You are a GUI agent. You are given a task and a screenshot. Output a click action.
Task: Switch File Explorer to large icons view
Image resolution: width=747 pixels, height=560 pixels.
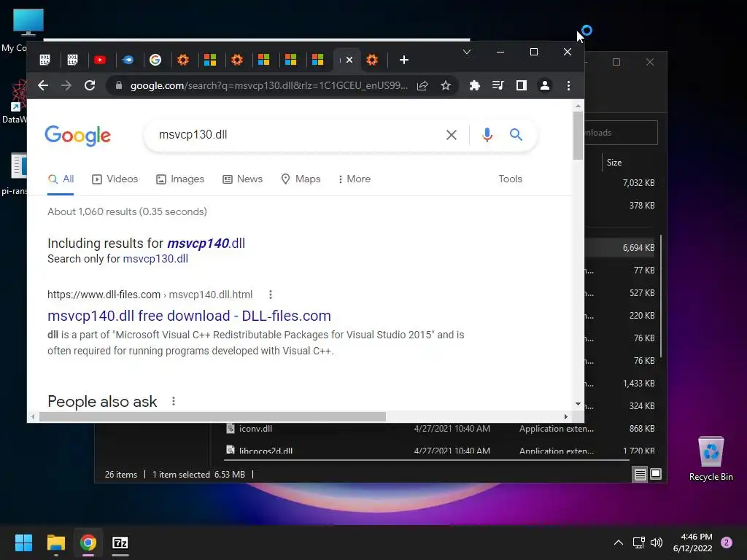click(656, 474)
